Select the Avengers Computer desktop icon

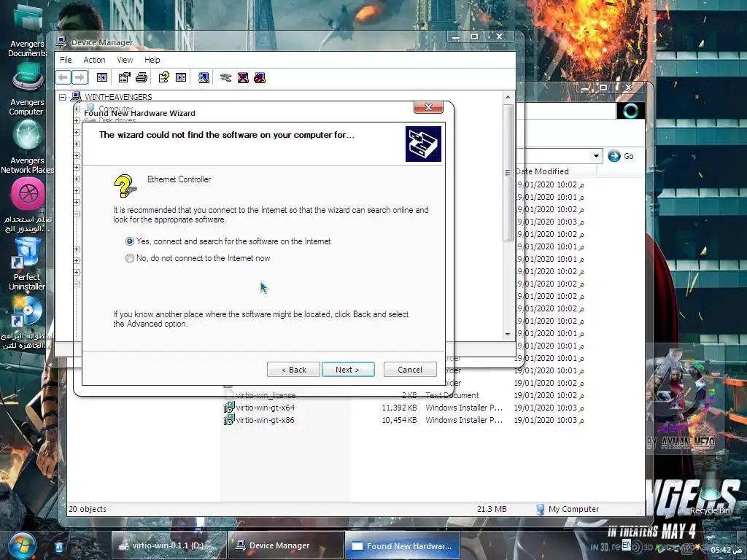coord(27,90)
